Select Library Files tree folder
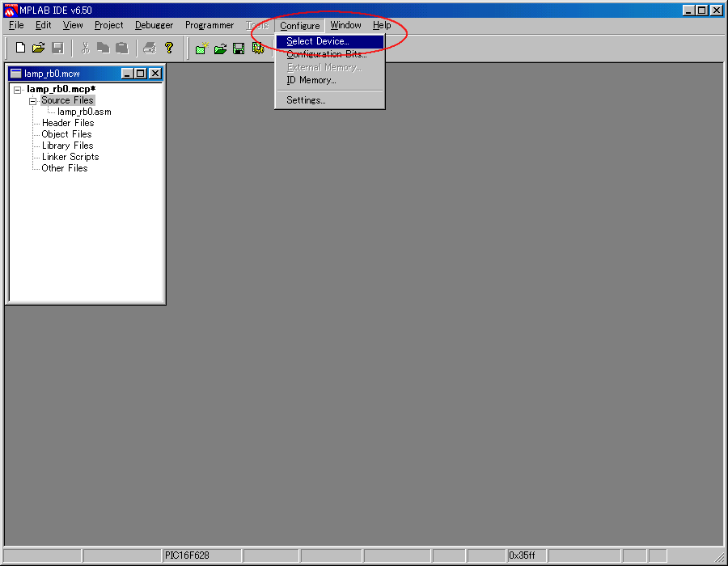Screen dimensions: 728x566 (67, 146)
